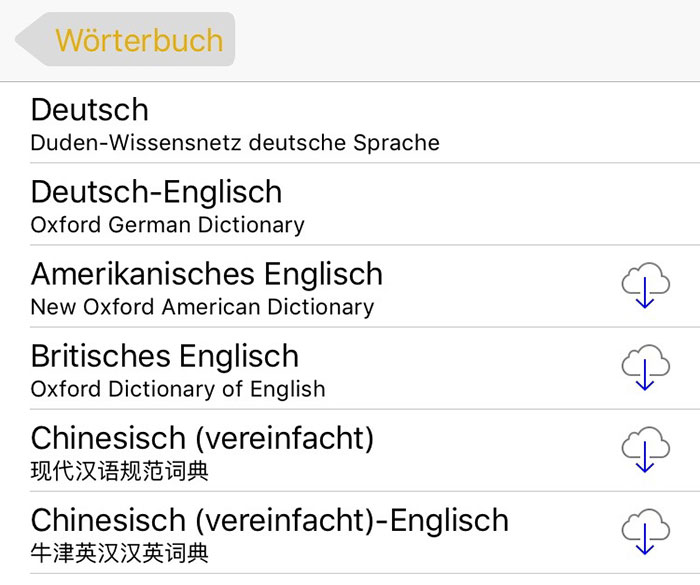Click the Duden-Wissensnetz deutsche Sprache subtitle
700x585 pixels.
235,143
